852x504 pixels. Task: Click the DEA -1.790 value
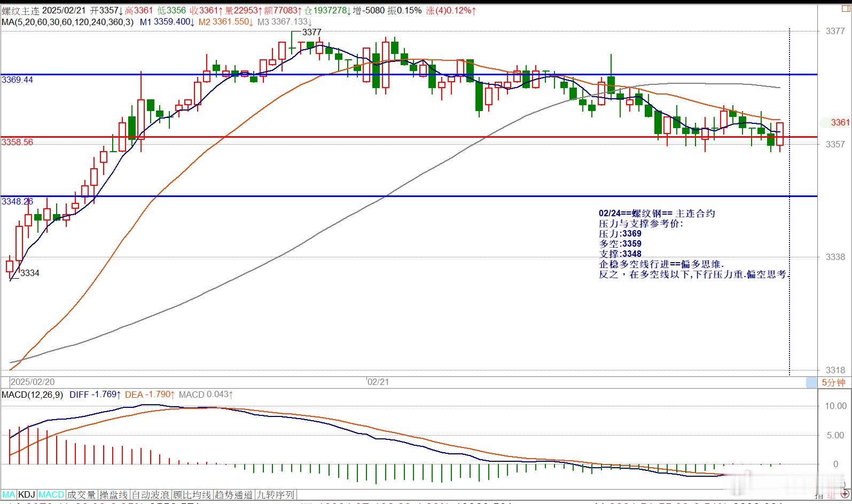pos(150,395)
